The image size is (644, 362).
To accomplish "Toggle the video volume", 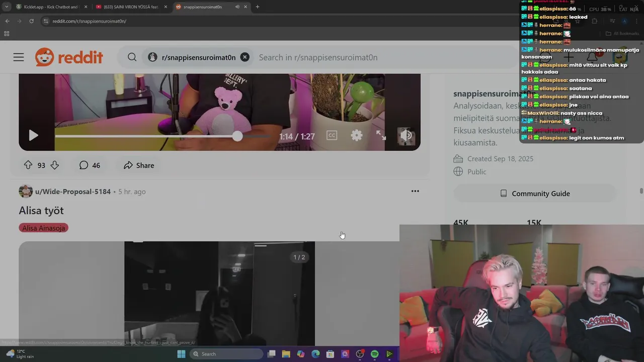I will click(407, 135).
